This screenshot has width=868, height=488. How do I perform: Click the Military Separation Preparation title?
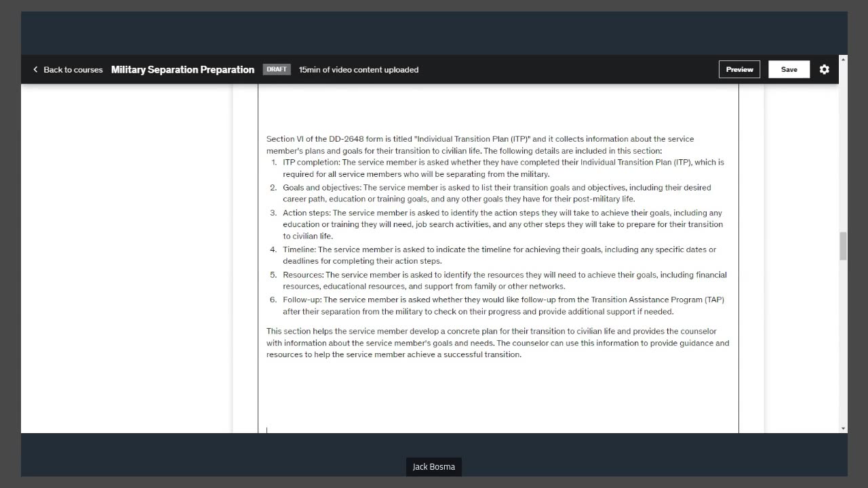point(183,69)
